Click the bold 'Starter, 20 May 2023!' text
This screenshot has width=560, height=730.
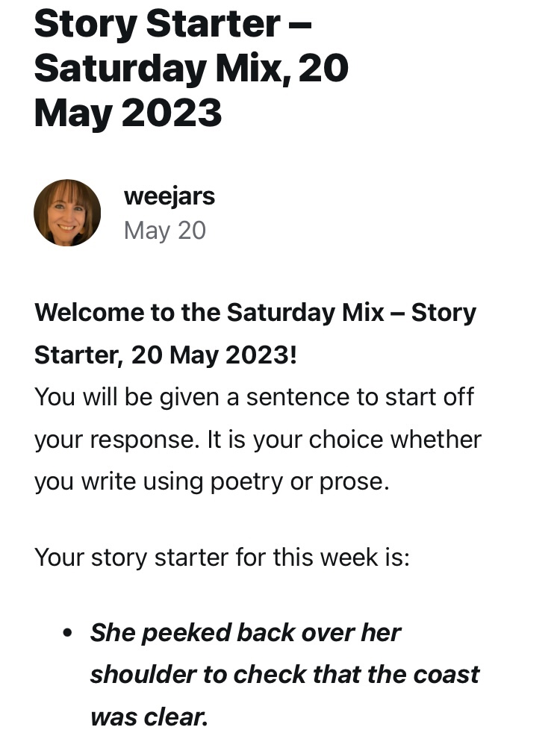(x=165, y=355)
